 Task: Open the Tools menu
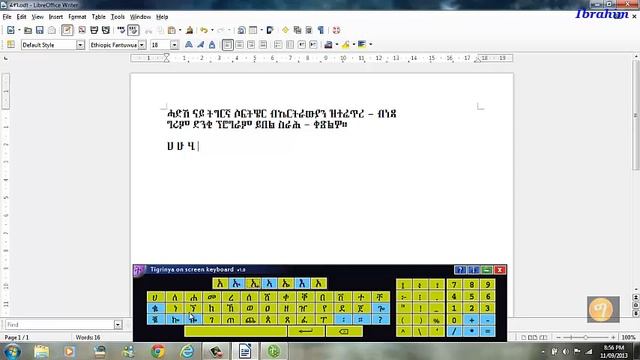coord(118,17)
